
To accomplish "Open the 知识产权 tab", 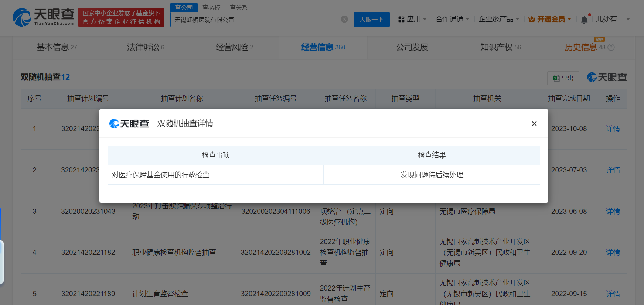I will click(x=501, y=47).
